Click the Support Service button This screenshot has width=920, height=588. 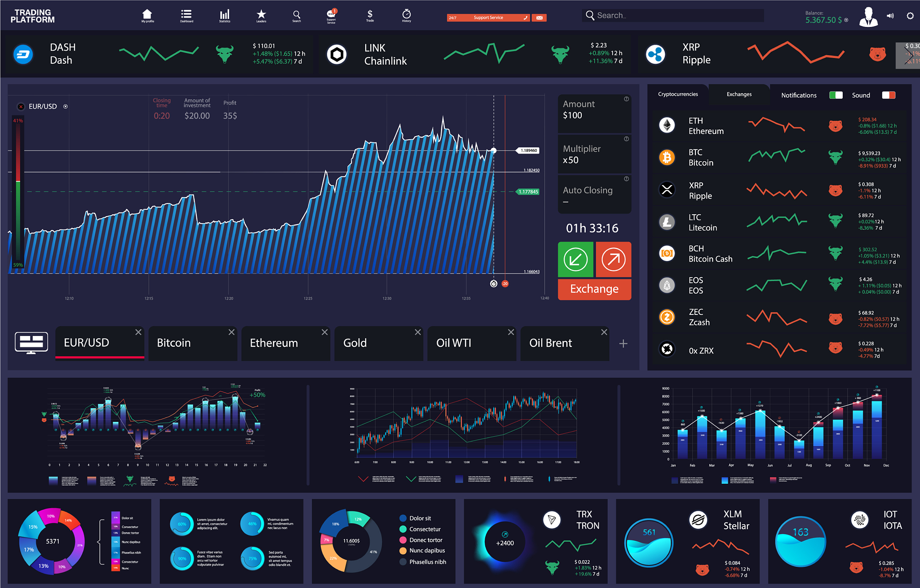coord(488,18)
